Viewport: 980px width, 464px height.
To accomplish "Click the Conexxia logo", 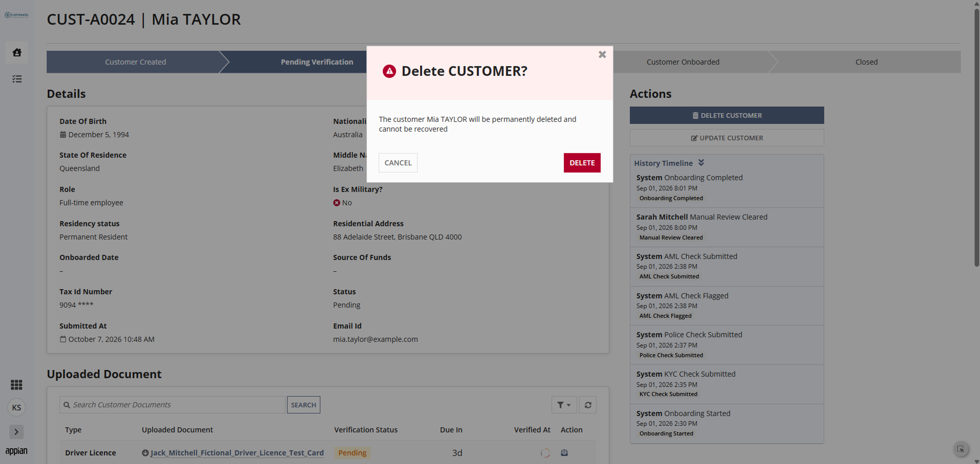I will (16, 15).
